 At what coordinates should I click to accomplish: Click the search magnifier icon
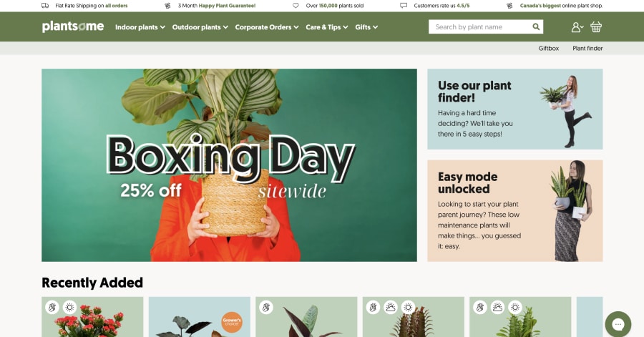(x=536, y=26)
